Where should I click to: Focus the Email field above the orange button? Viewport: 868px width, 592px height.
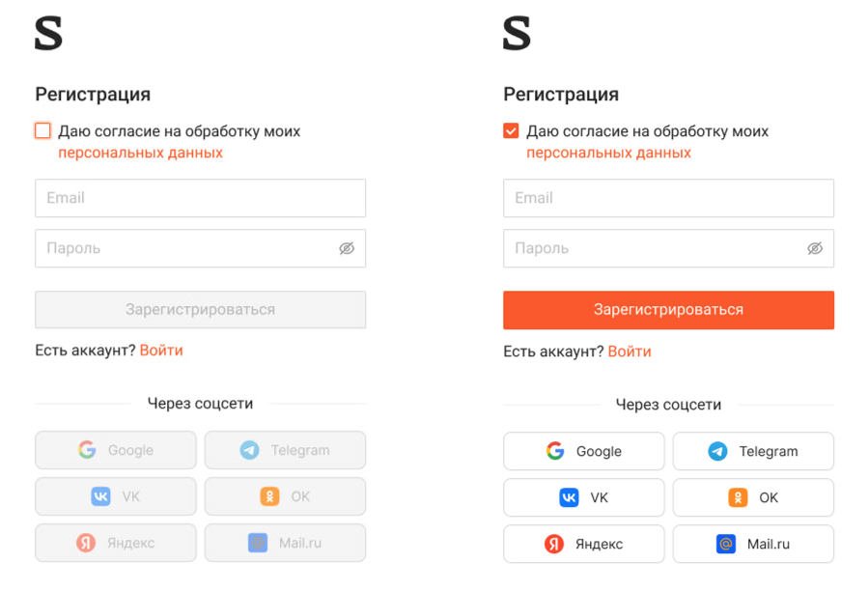pyautogui.click(x=668, y=198)
